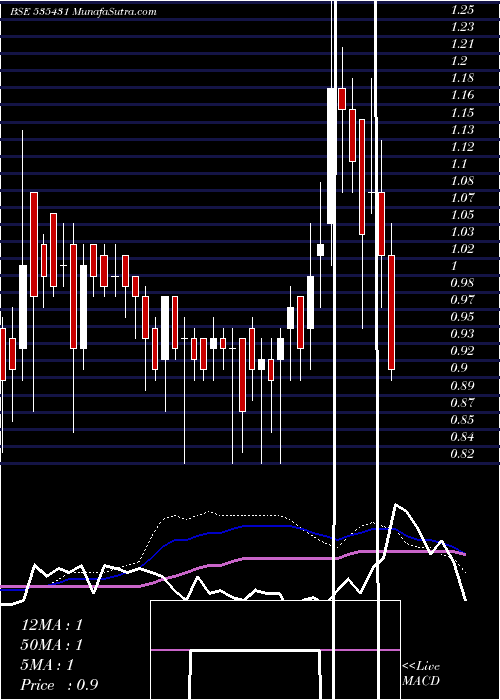Screen dimensions: 500x700
Task: Click the 1.02 price axis label
Action: click(x=463, y=249)
